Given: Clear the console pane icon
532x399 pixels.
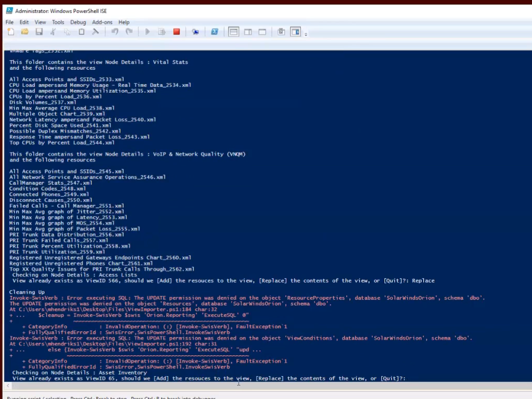Looking at the screenshot, I should click(x=95, y=32).
